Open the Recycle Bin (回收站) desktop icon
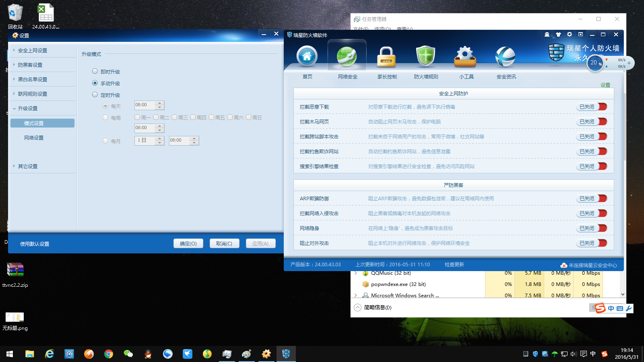This screenshot has height=362, width=644. (x=15, y=16)
